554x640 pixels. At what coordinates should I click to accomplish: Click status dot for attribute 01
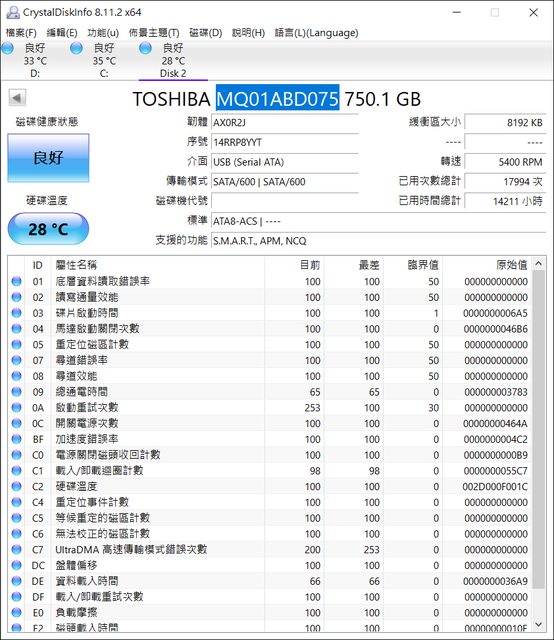[16, 281]
